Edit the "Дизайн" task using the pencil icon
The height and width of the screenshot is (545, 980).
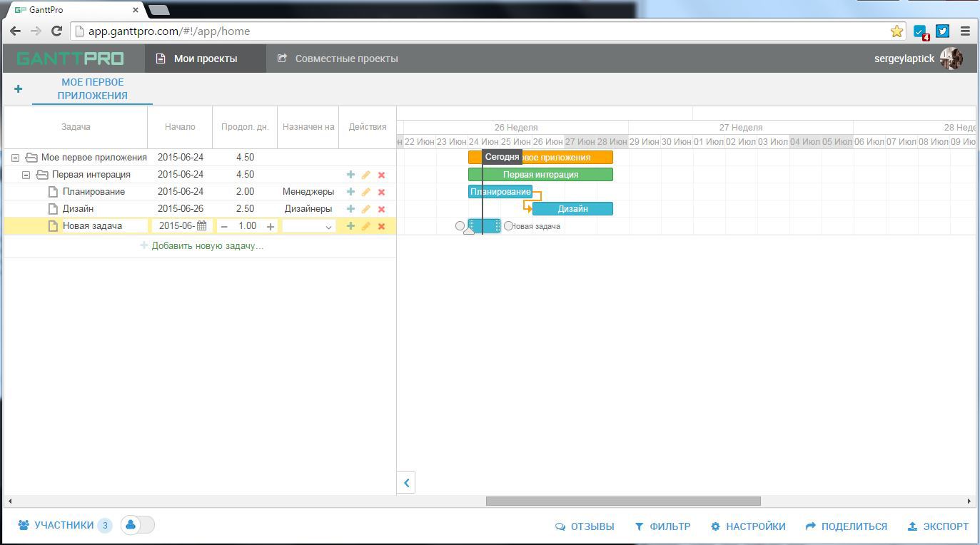[366, 208]
